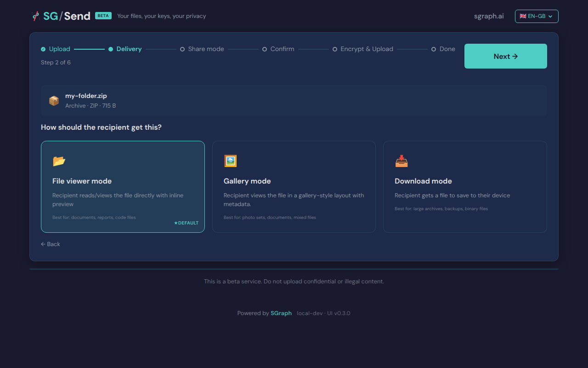Open the EN-GB language dropdown
Viewport: 588px width, 368px height.
click(x=536, y=16)
